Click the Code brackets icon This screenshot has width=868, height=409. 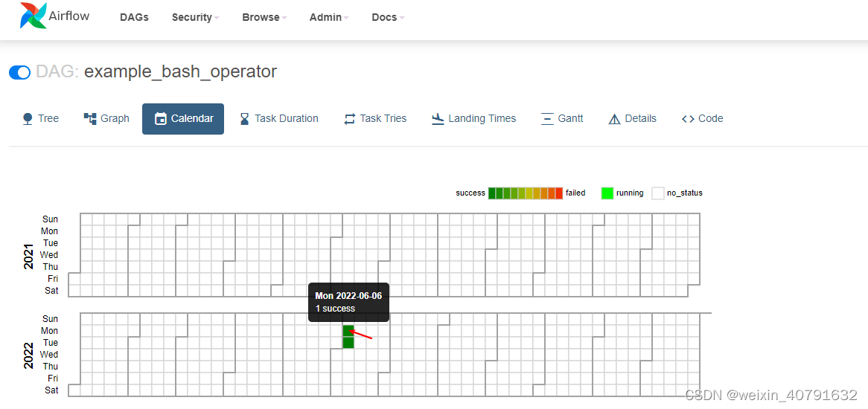[x=688, y=119]
